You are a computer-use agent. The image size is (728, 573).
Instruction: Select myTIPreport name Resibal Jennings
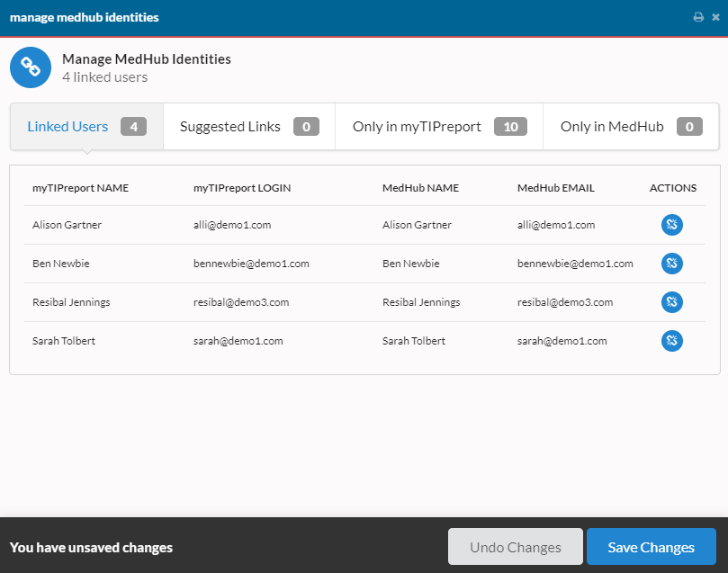tap(71, 302)
